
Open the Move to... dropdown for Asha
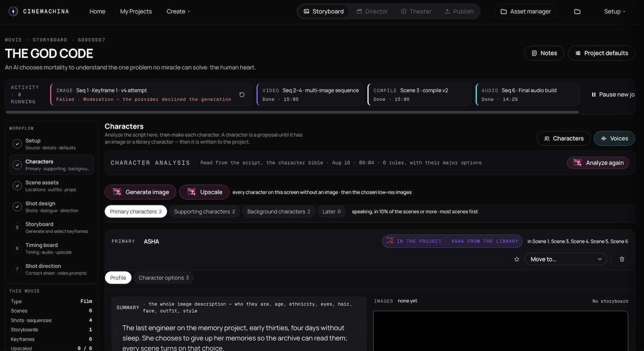click(566, 259)
